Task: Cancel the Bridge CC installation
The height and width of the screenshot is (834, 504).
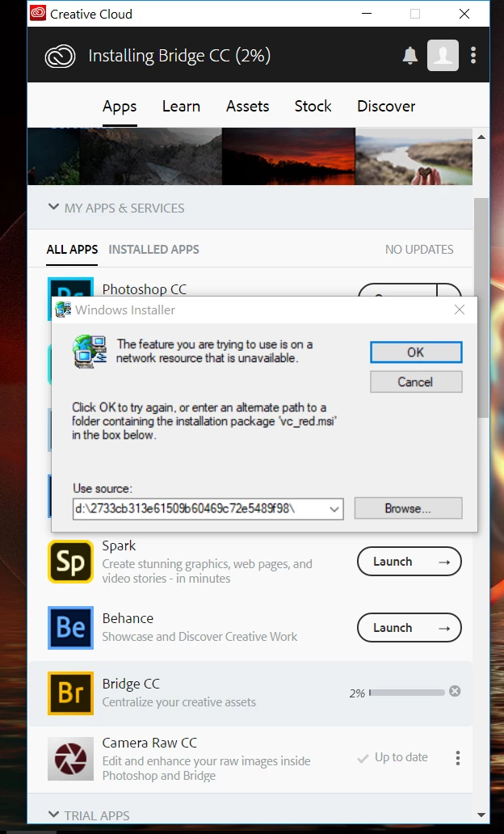Action: click(455, 692)
